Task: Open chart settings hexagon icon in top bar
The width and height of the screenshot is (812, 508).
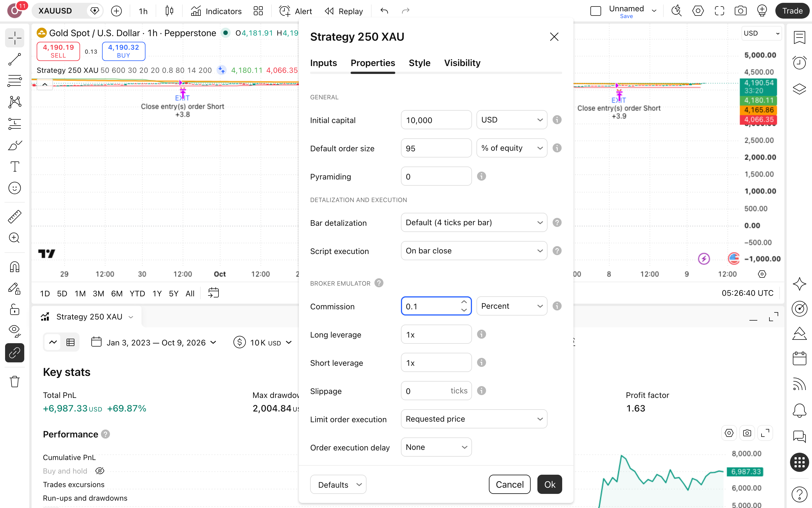Action: point(698,11)
